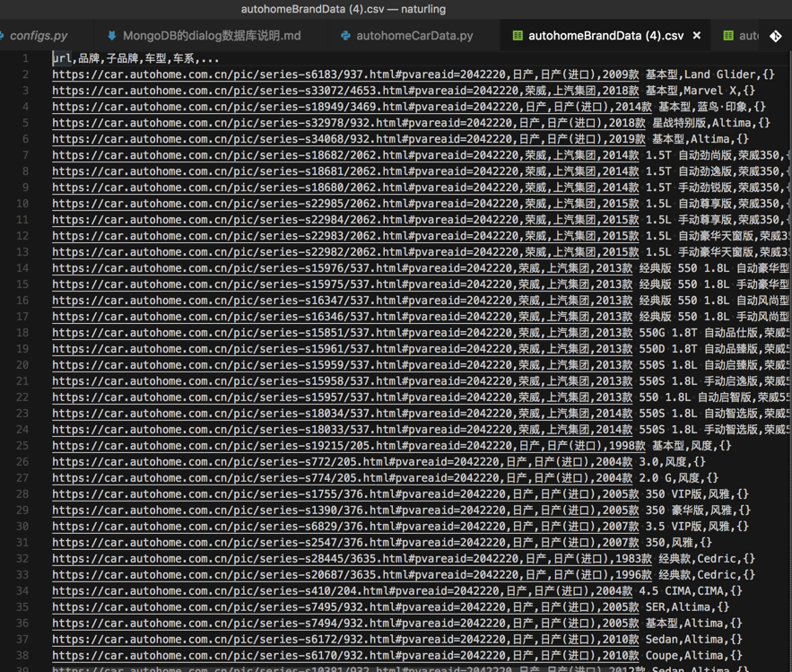Open the series-s32978/932.html link on line 5
The image size is (792, 672).
pyautogui.click(x=349, y=123)
